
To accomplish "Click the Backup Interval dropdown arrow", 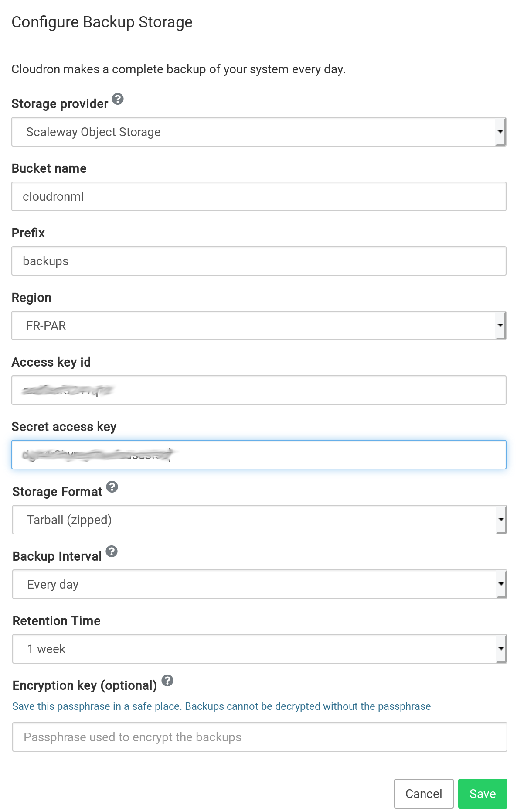I will (x=501, y=584).
